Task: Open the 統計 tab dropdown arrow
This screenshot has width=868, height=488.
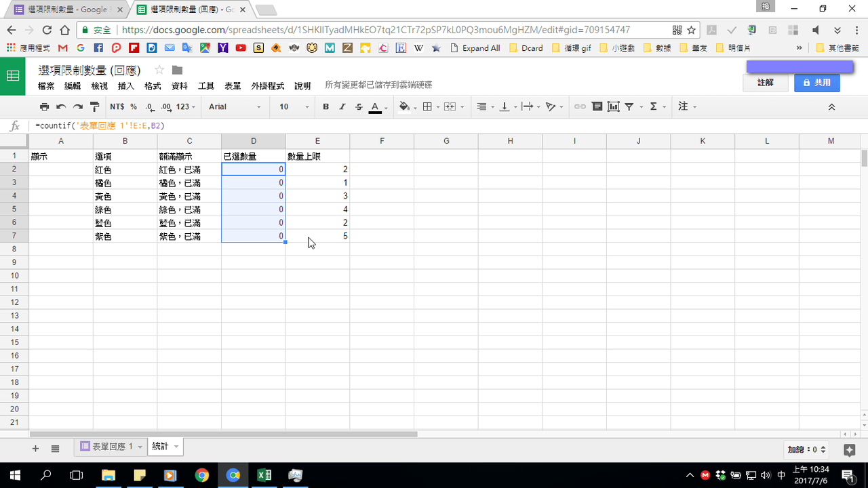Action: (176, 447)
